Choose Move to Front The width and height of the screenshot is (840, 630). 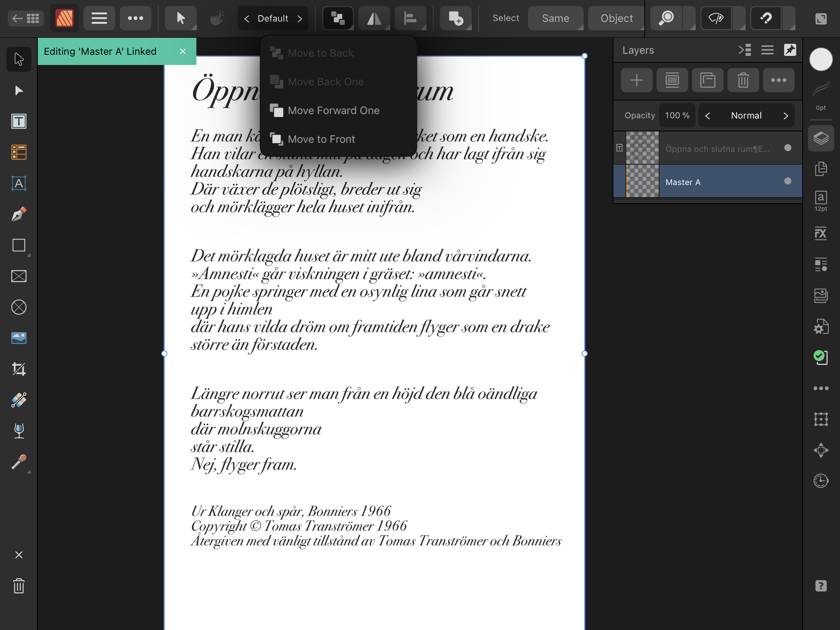click(x=338, y=139)
